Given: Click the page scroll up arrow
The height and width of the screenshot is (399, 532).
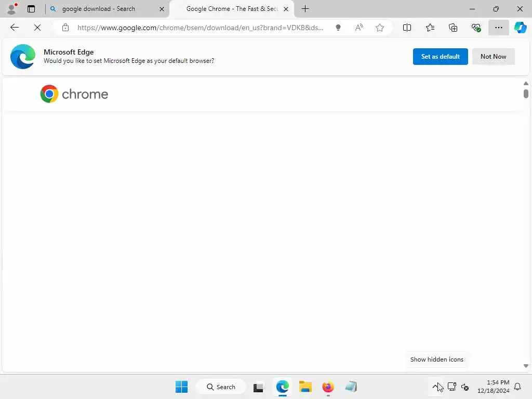Looking at the screenshot, I should pyautogui.click(x=526, y=84).
